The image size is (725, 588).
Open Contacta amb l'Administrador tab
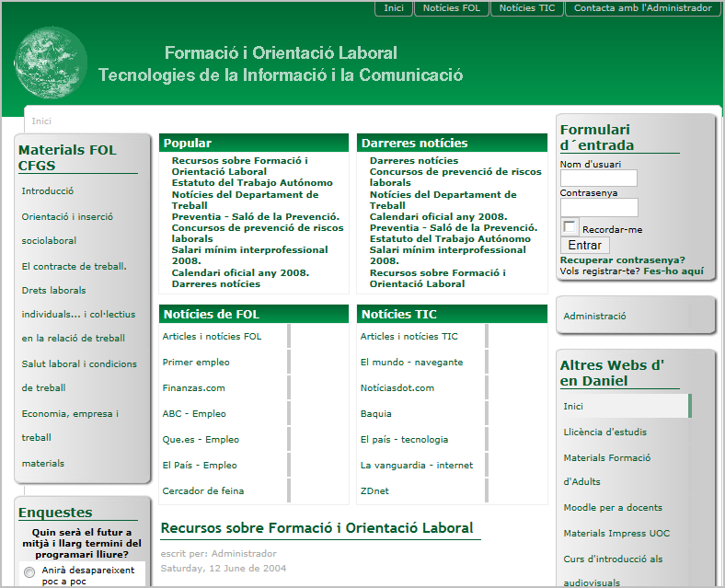[642, 8]
